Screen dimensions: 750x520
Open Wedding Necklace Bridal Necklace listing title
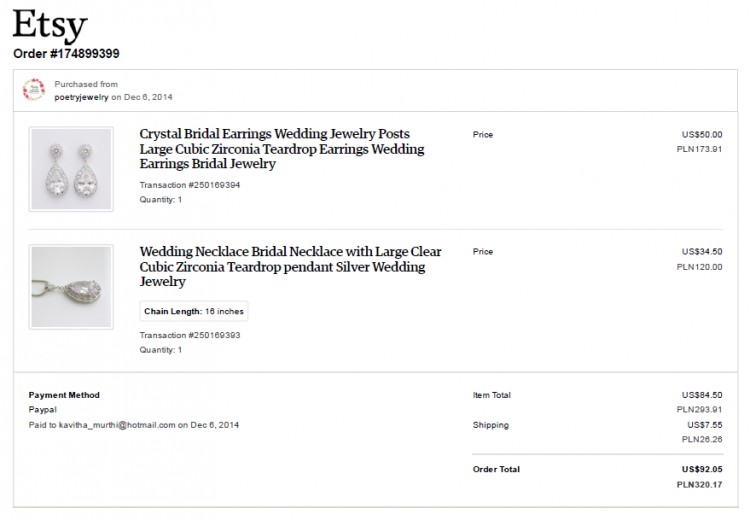pyautogui.click(x=290, y=266)
